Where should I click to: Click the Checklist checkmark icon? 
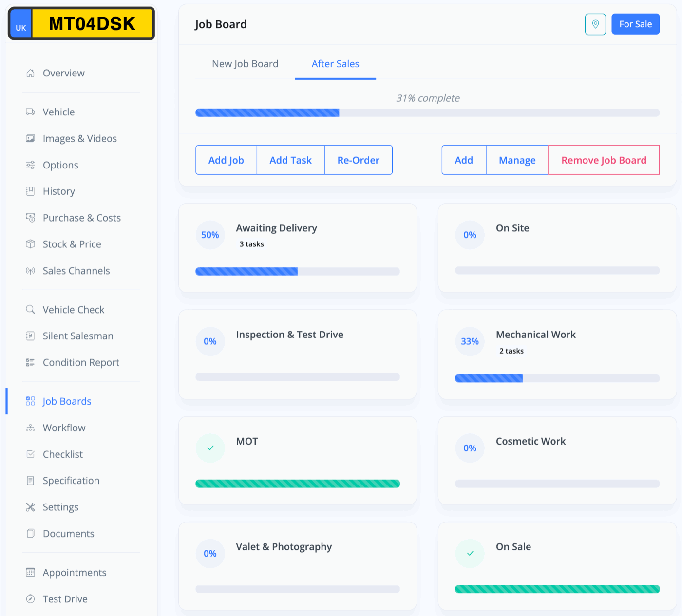[x=30, y=454]
